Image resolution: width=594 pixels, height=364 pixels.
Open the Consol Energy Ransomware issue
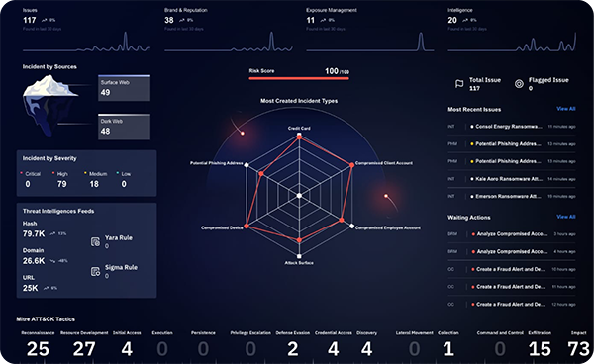tap(512, 127)
